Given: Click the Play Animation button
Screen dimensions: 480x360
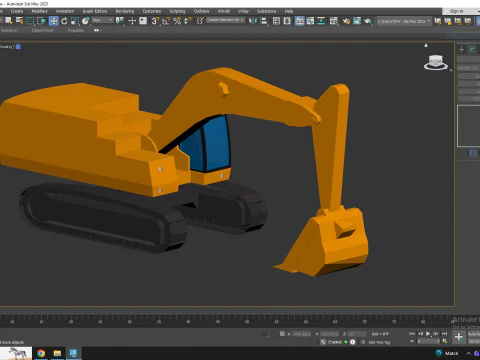Looking at the screenshot, I should pos(428,334).
